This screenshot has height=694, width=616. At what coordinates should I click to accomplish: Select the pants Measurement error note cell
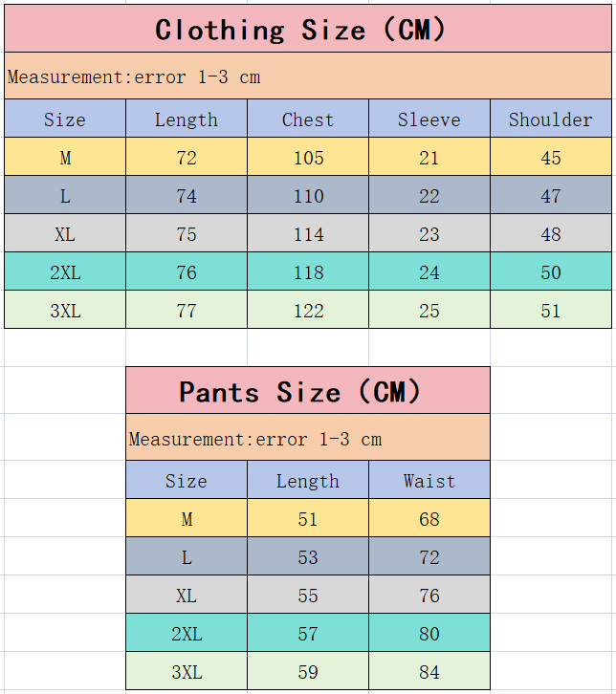307,440
